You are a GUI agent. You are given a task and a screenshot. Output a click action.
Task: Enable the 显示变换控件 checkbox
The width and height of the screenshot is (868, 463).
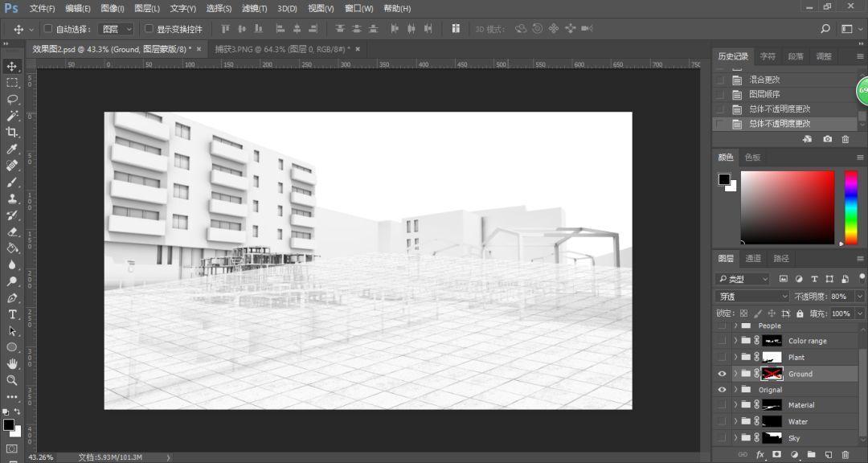pos(149,29)
